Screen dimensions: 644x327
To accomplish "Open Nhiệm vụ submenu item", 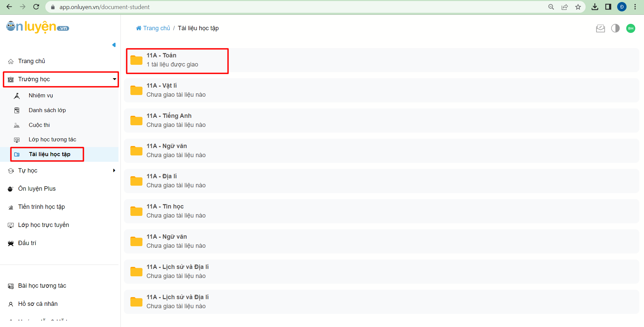I will [x=41, y=96].
